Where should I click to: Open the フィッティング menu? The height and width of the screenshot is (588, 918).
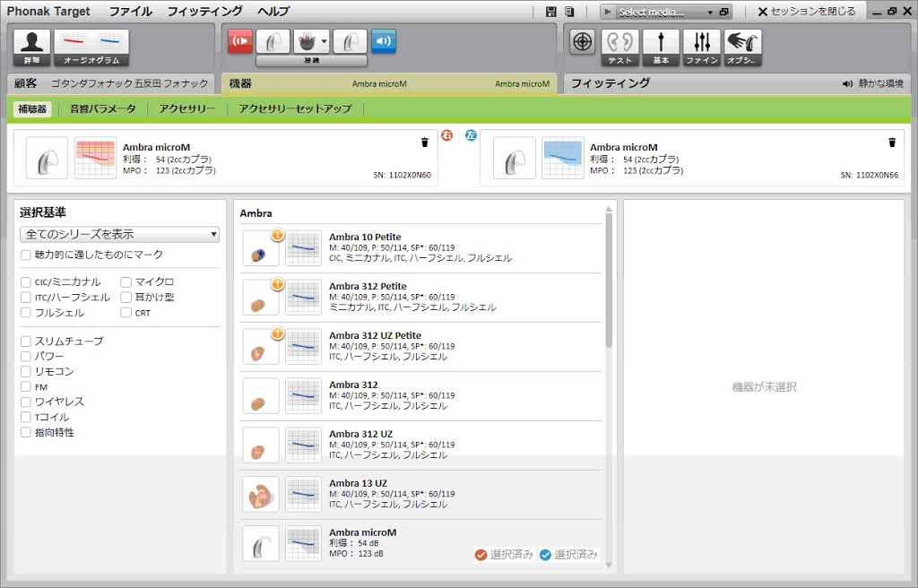click(204, 11)
